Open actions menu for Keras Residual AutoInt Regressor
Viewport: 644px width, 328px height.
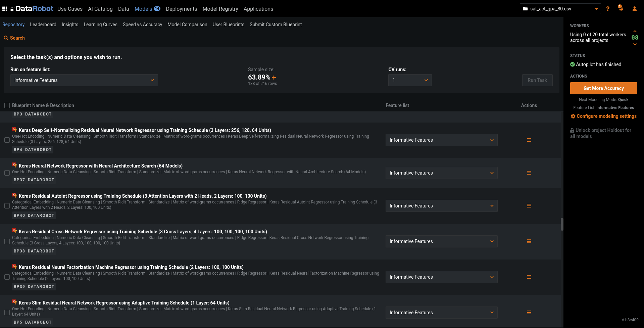point(529,206)
